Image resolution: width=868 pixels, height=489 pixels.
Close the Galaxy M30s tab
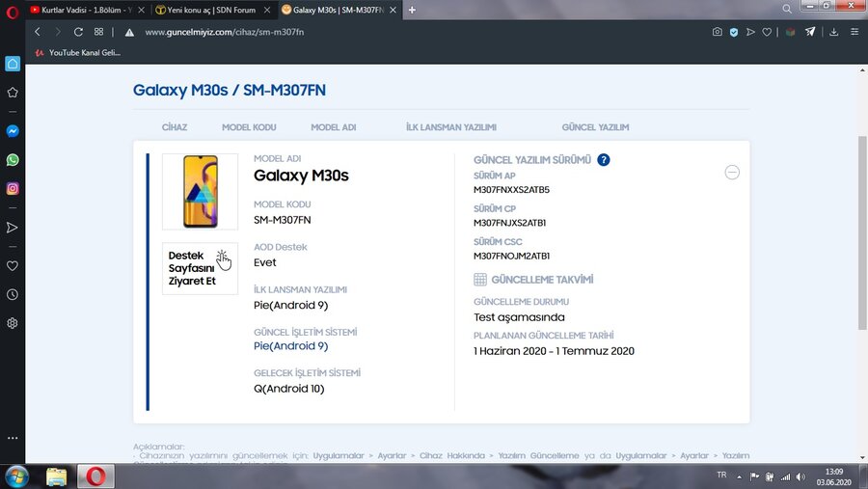393,10
